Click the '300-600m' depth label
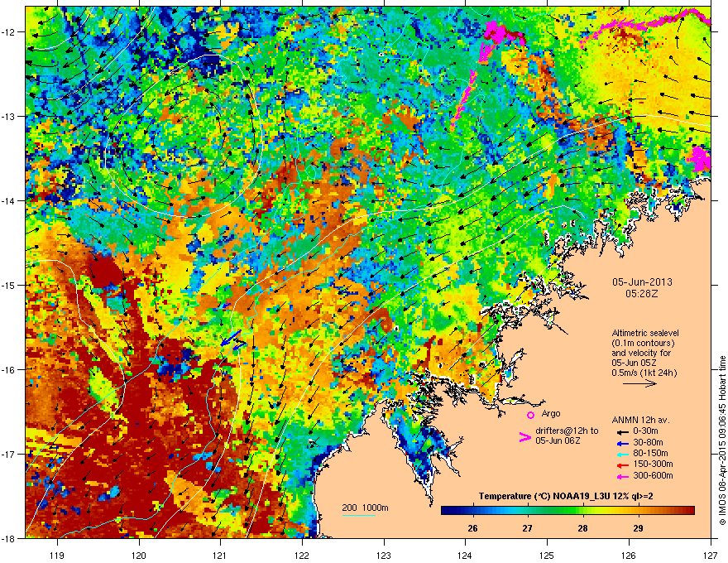 pos(653,476)
